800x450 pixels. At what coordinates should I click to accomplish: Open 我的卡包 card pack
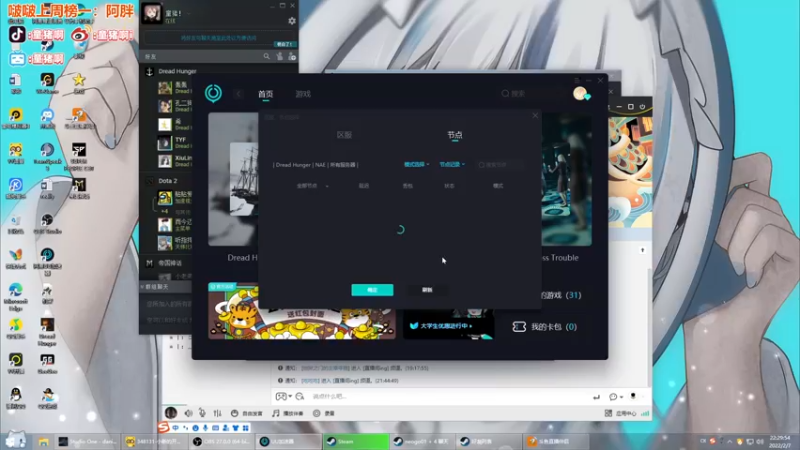[x=544, y=327]
